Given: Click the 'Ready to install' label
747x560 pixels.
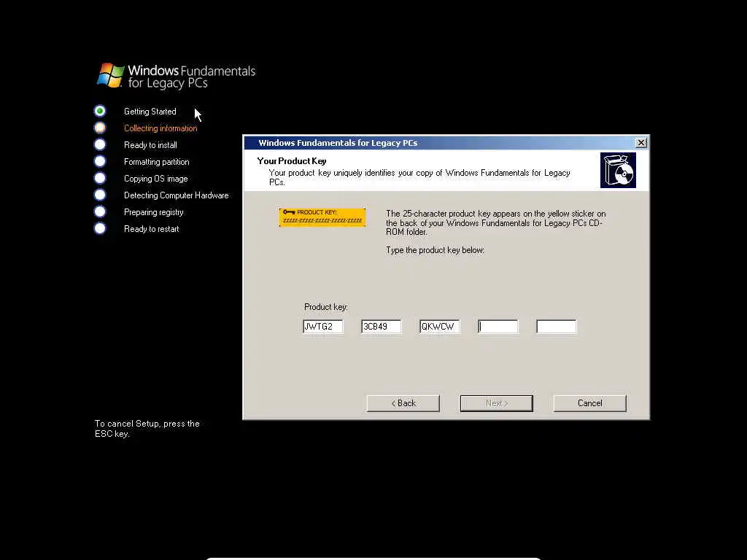Looking at the screenshot, I should pyautogui.click(x=150, y=145).
